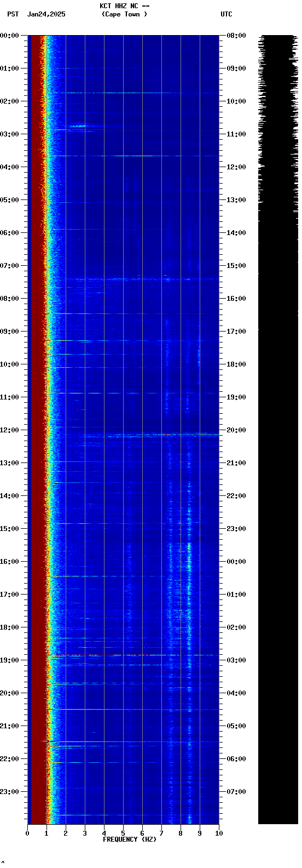Click the 'Jan24,2025' date label

47,14
